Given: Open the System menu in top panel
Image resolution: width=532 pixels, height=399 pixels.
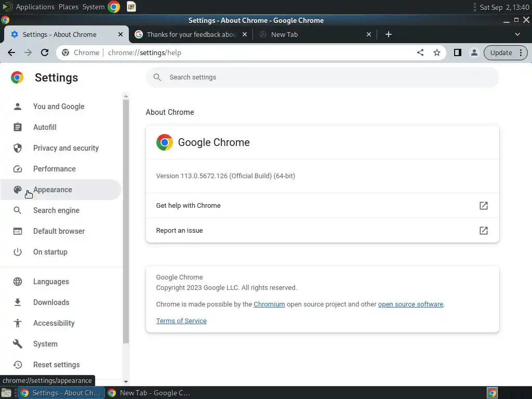Looking at the screenshot, I should pyautogui.click(x=94, y=7).
